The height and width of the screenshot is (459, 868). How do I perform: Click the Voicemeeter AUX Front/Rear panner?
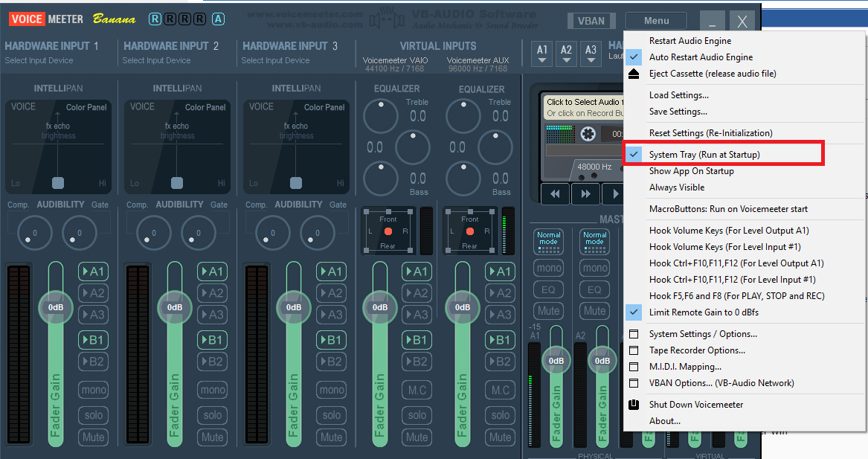pos(470,231)
